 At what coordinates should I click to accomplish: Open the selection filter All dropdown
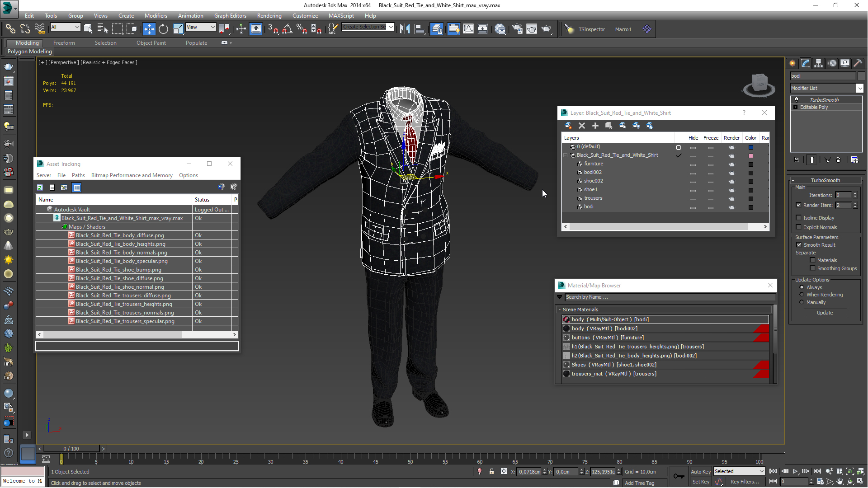tap(65, 27)
